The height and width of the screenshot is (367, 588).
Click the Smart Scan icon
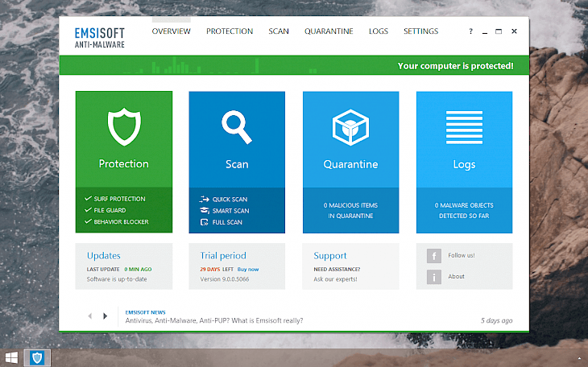pos(205,211)
